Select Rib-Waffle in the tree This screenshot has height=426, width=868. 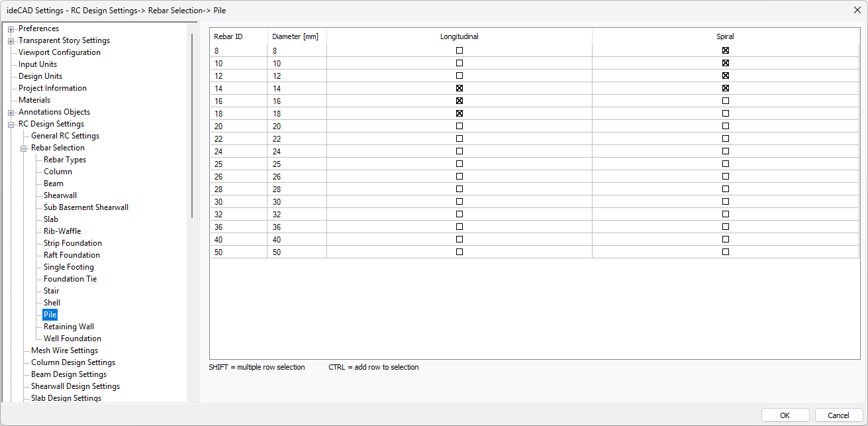(62, 231)
